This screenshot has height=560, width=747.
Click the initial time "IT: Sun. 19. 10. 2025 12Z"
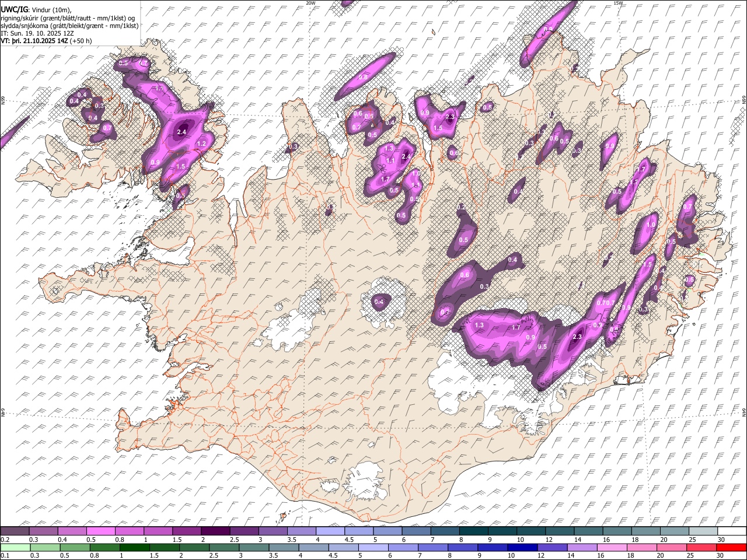pos(37,33)
